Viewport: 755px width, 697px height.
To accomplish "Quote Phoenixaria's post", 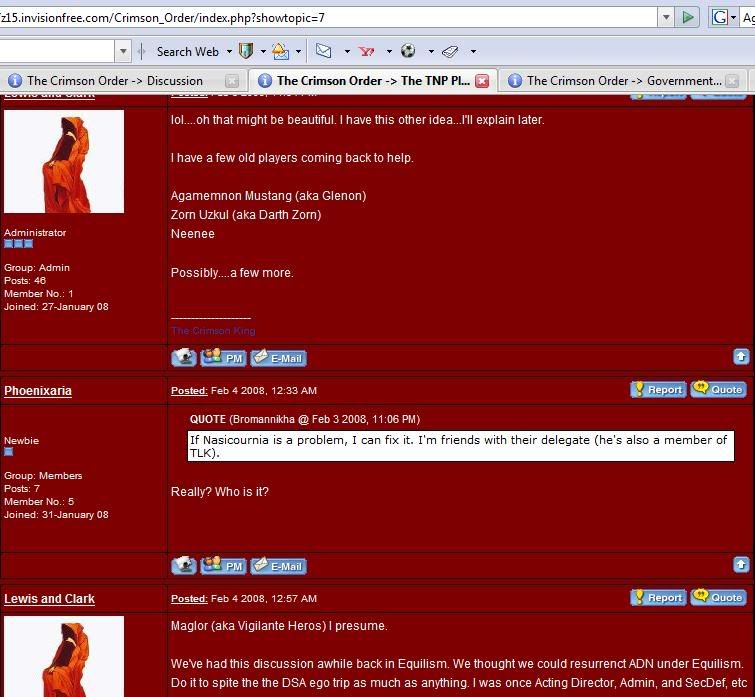I will click(x=718, y=389).
